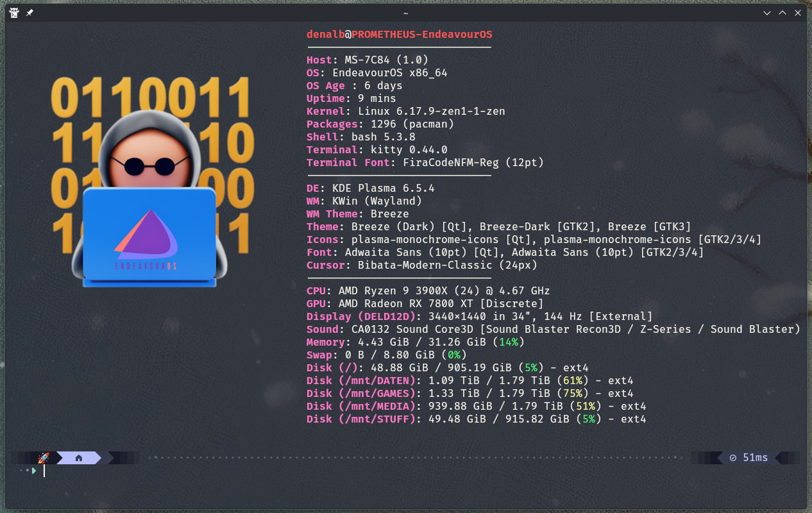Click the green 14% memory usage value
Viewport: 812px width, 513px height.
point(508,342)
